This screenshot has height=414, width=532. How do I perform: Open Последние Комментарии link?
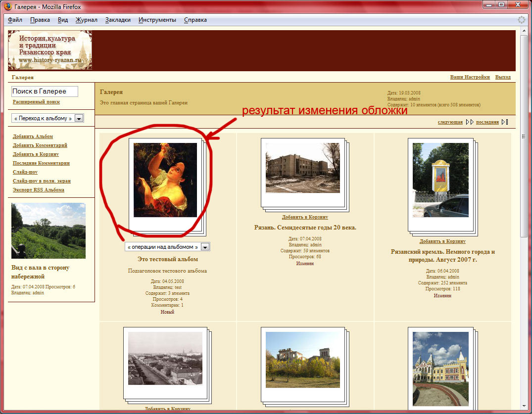click(x=42, y=163)
